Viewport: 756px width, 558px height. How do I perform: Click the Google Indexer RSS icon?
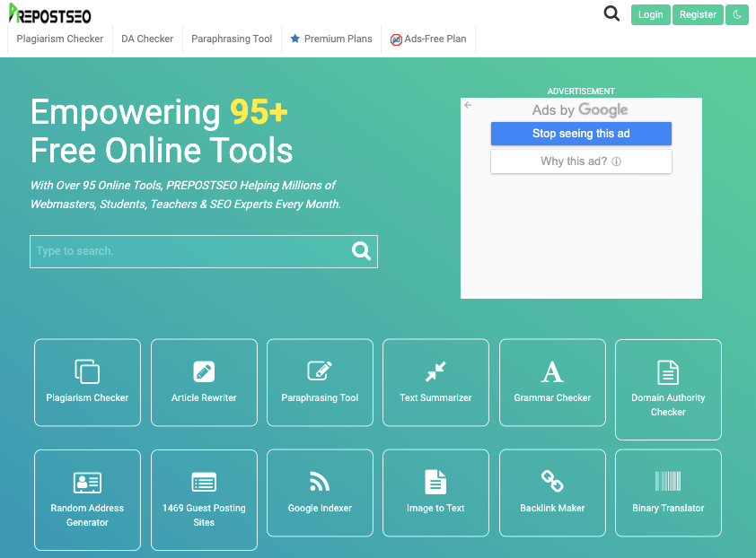[320, 482]
